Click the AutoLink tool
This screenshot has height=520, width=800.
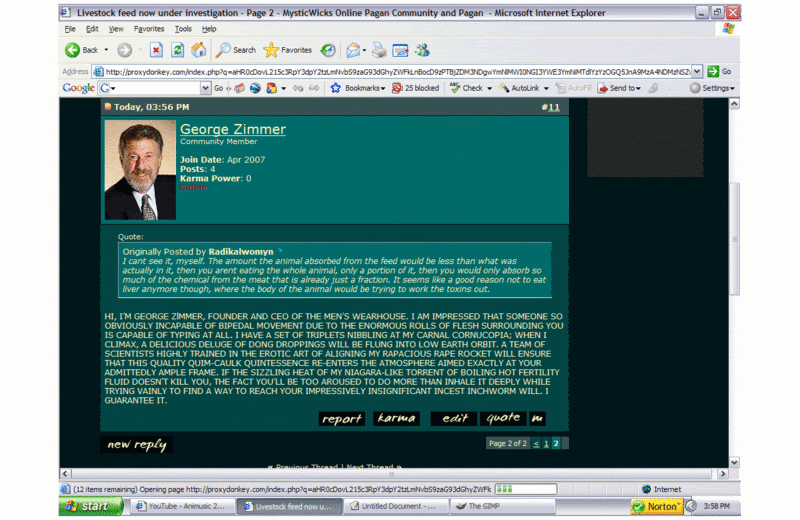tap(520, 88)
